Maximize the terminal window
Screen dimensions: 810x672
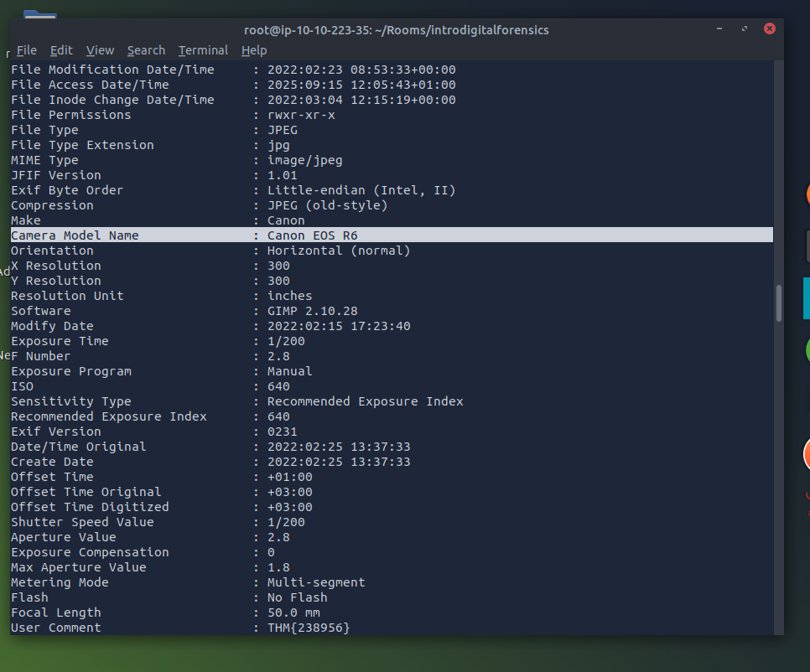pyautogui.click(x=745, y=29)
